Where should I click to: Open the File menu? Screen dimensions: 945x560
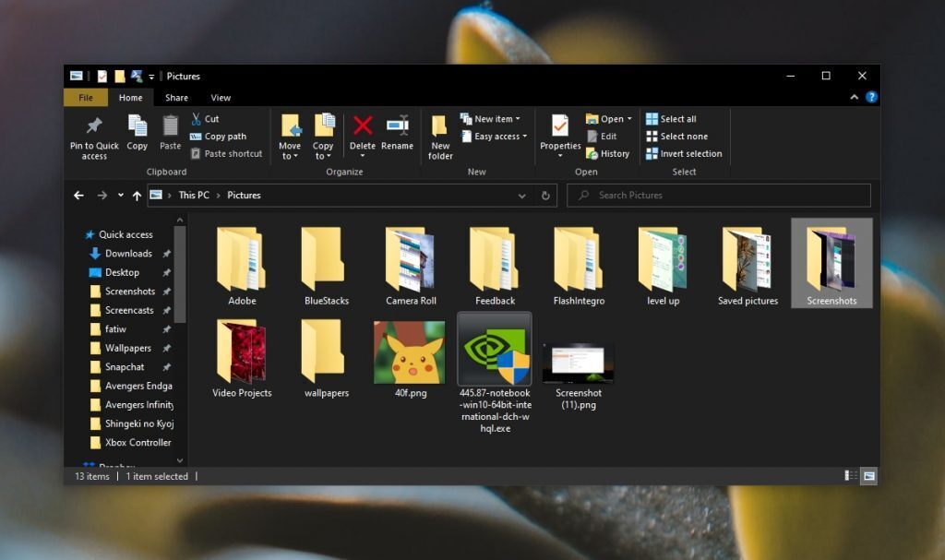click(86, 97)
